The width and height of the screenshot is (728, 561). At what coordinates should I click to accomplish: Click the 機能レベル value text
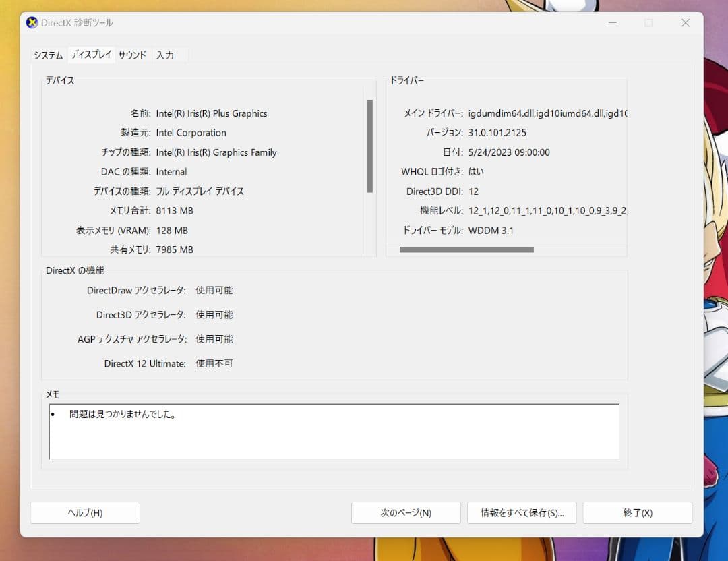pos(546,210)
